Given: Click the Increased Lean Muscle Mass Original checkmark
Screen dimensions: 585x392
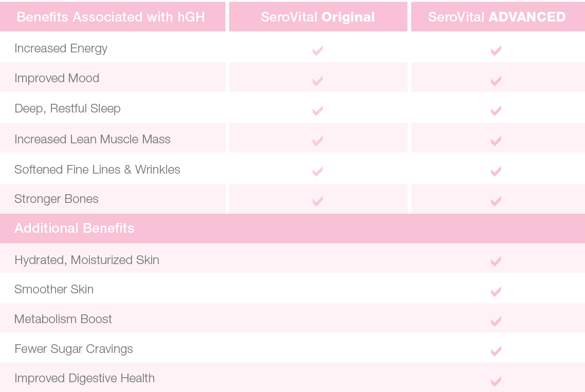Looking at the screenshot, I should [318, 140].
